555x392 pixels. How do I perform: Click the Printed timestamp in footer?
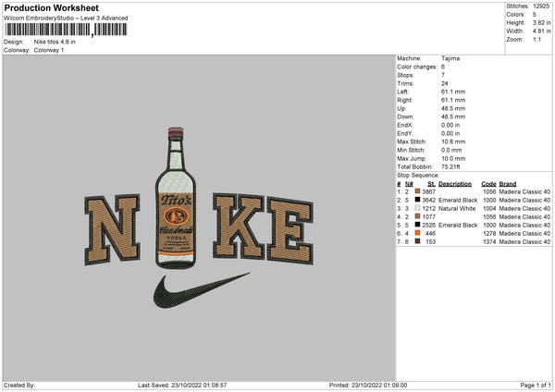[368, 386]
